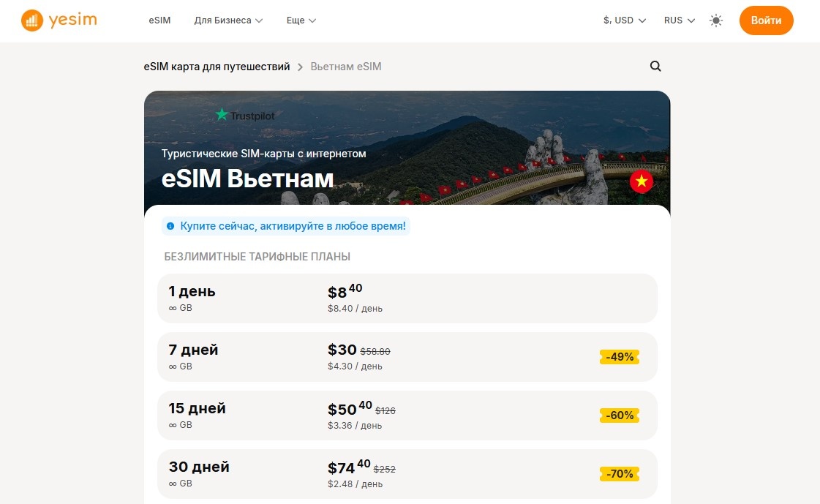
Task: Click the Vietnam flag icon on the banner
Action: pyautogui.click(x=642, y=181)
